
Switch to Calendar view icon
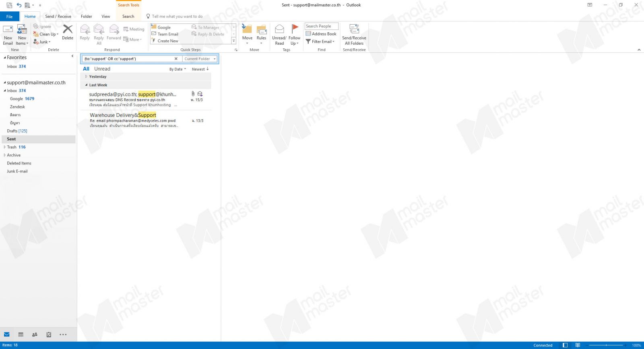[21, 334]
